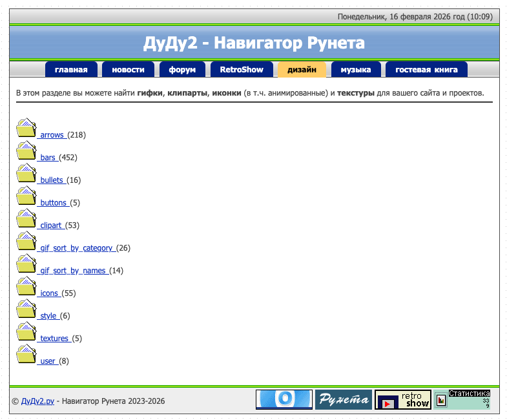Click the user folder icon
The image size is (507, 420).
click(x=26, y=354)
